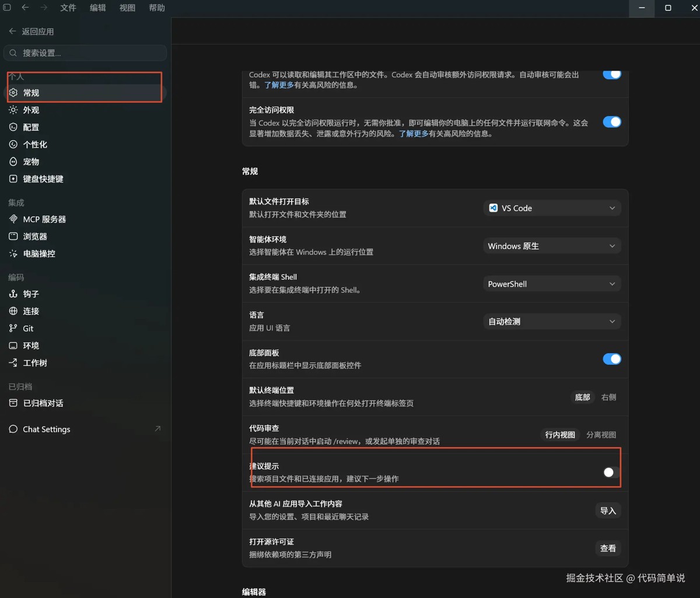Image resolution: width=700 pixels, height=598 pixels.
Task: Select 右侧 for default terminal position
Action: 608,397
